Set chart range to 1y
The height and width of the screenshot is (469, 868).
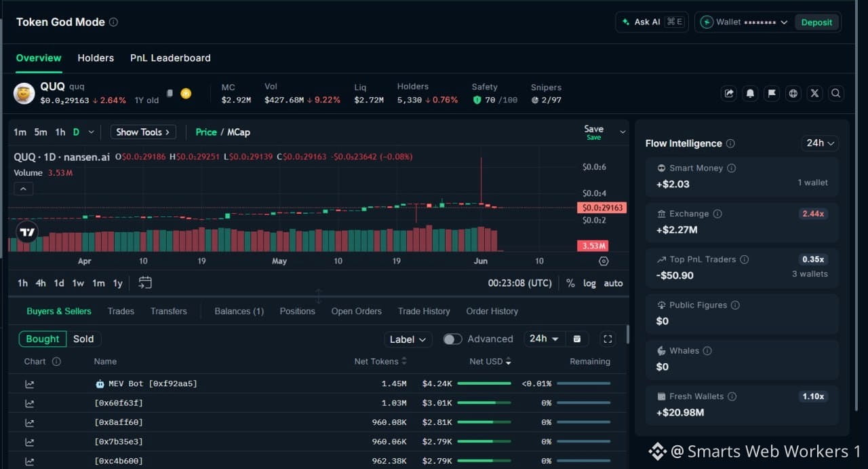click(118, 283)
